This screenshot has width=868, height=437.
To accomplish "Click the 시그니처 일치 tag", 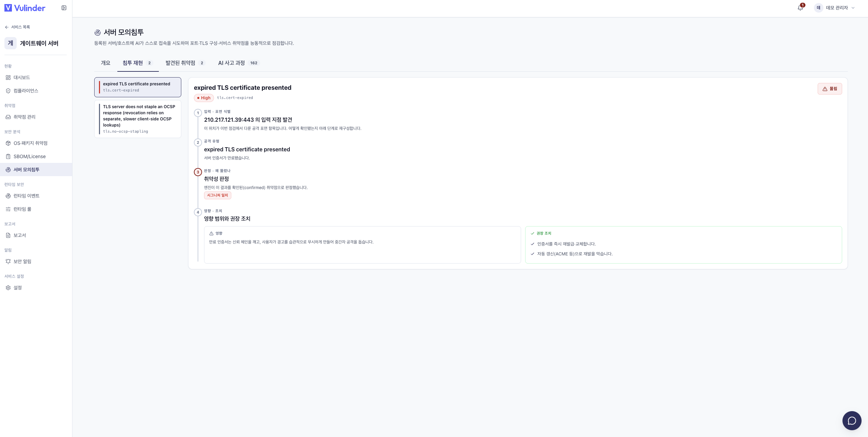I will pos(218,195).
